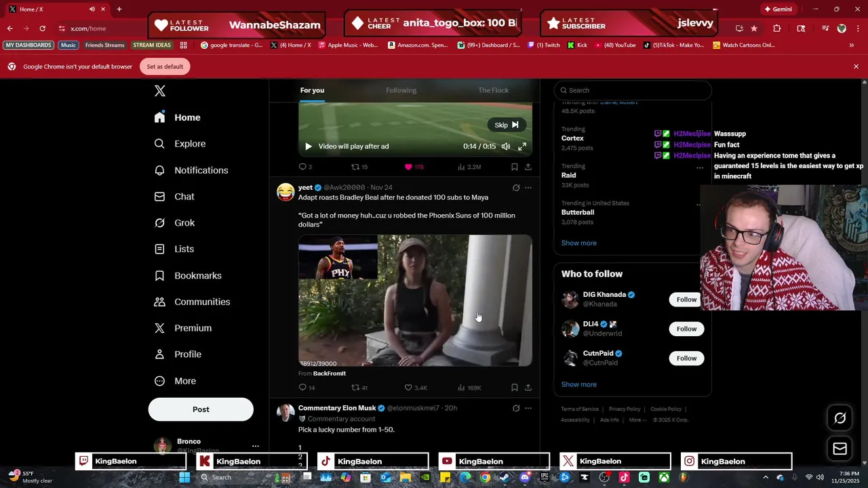Open more options on Commentary Elon Musk post
The width and height of the screenshot is (868, 488).
(x=528, y=408)
